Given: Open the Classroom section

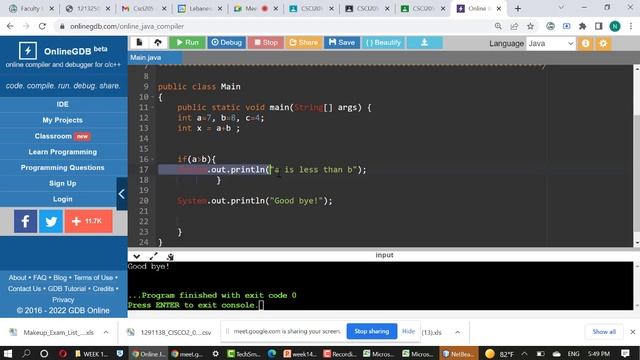Looking at the screenshot, I should [63, 136].
